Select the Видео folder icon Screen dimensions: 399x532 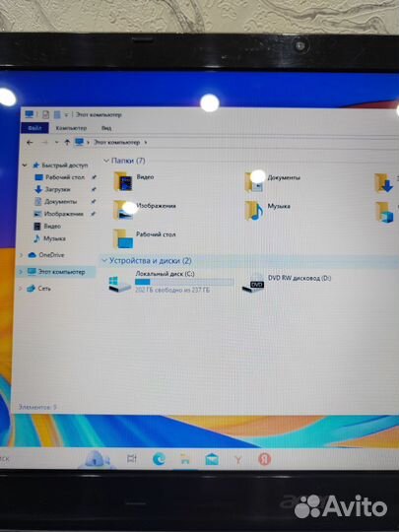tap(123, 181)
